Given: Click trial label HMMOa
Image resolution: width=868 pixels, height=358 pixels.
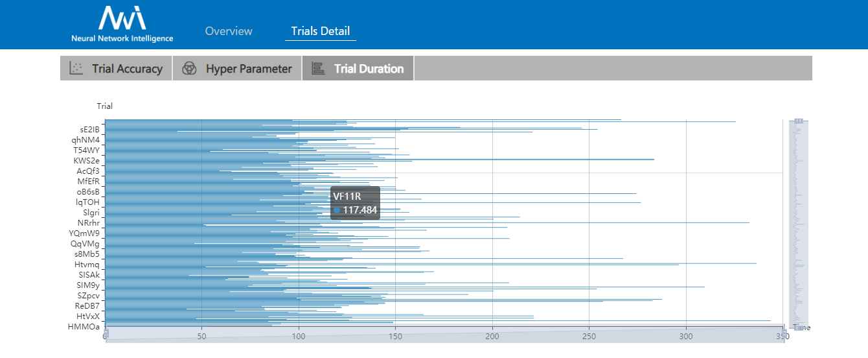Looking at the screenshot, I should [x=84, y=327].
